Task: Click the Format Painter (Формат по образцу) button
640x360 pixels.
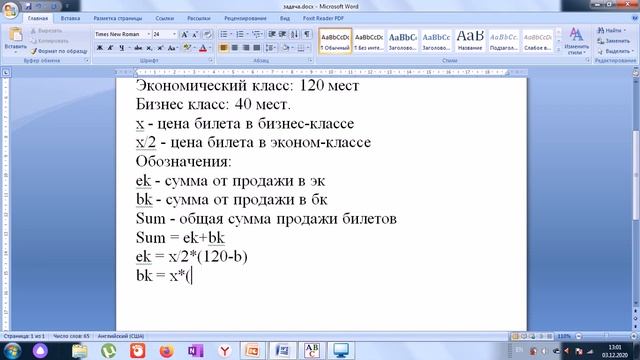Action: click(59, 51)
